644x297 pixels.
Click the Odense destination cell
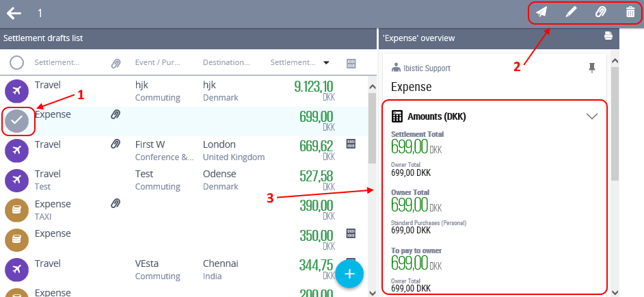(x=219, y=174)
